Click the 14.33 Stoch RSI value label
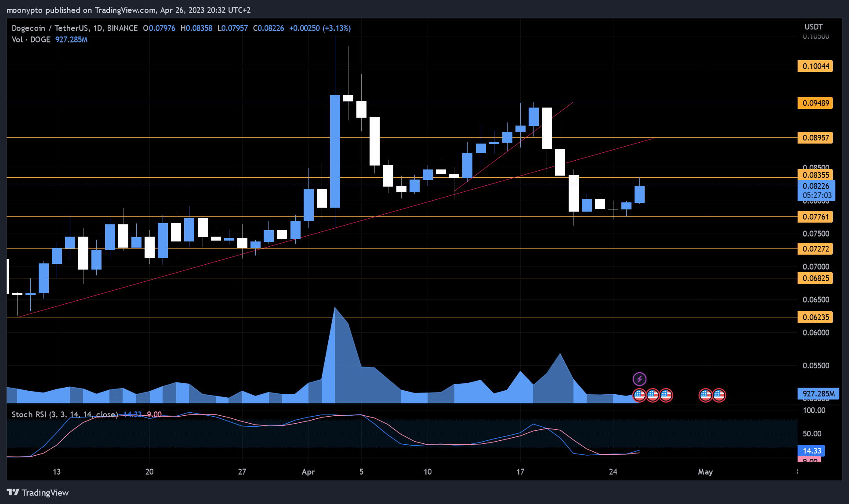 pyautogui.click(x=811, y=451)
